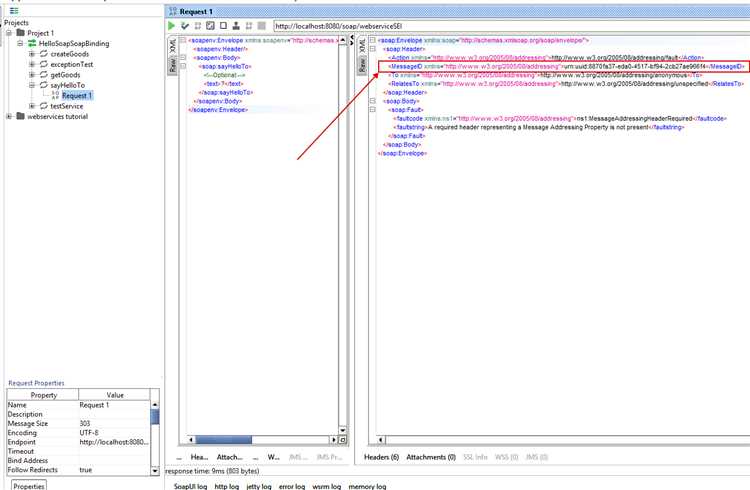
Task: Click the Properties tab at bottom left
Action: coord(29,485)
